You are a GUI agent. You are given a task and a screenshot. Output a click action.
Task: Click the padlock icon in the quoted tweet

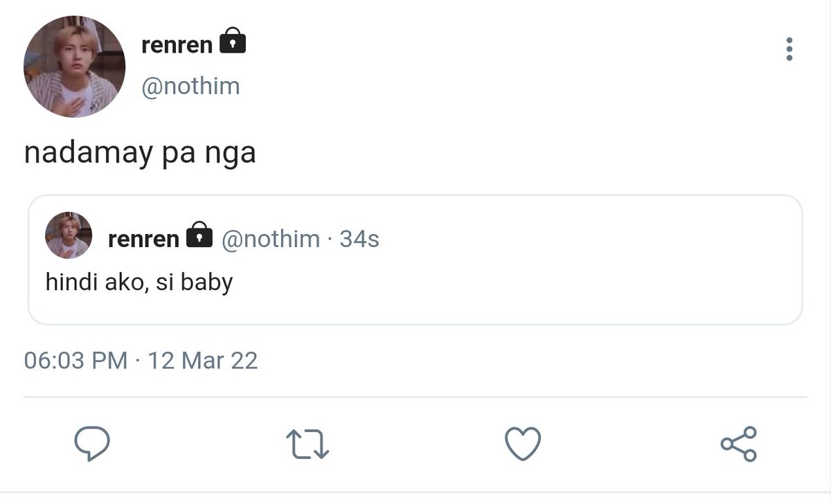pyautogui.click(x=199, y=235)
